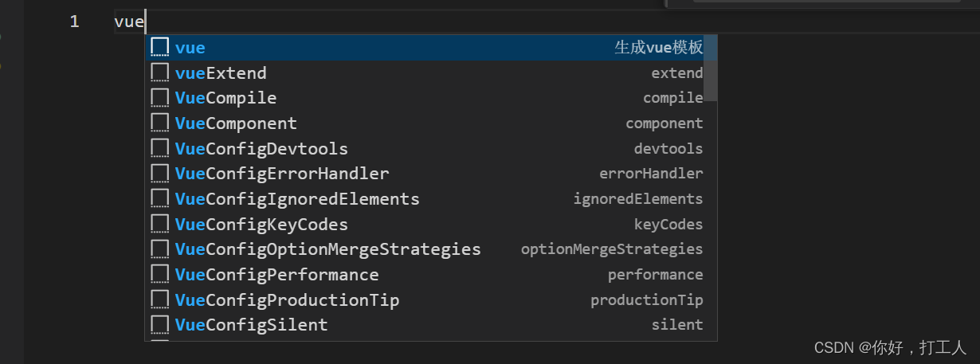Image resolution: width=980 pixels, height=364 pixels.
Task: Click the snippet icon beside vueExtend
Action: [159, 72]
